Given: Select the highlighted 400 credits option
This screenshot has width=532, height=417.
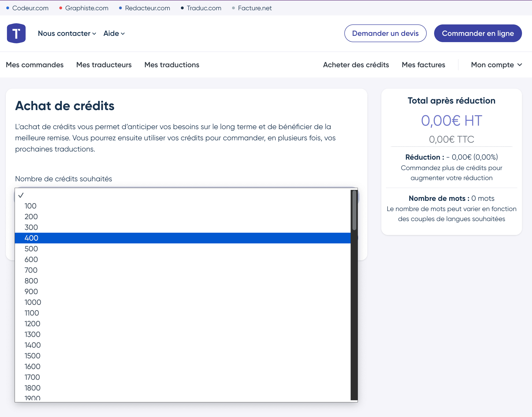Looking at the screenshot, I should 183,238.
